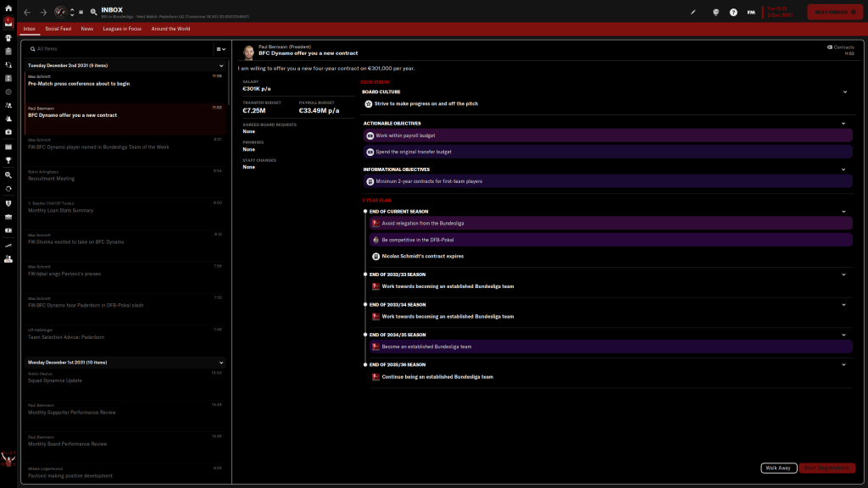Switch to the Social Feed tab

click(58, 29)
